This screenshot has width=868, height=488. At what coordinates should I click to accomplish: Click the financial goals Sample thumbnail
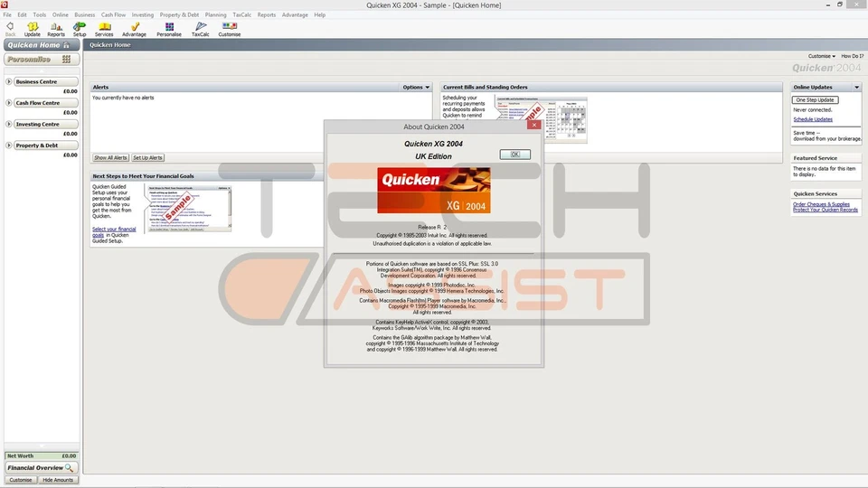(x=189, y=209)
